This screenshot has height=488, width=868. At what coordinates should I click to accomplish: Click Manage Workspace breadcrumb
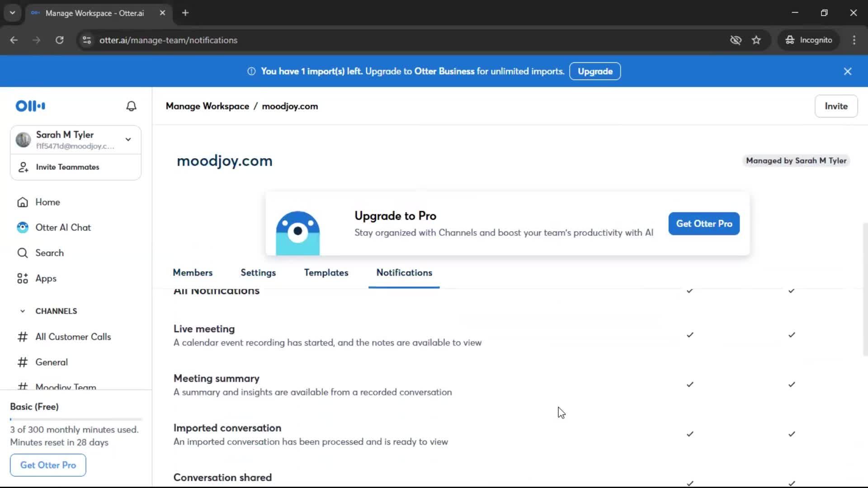tap(207, 106)
